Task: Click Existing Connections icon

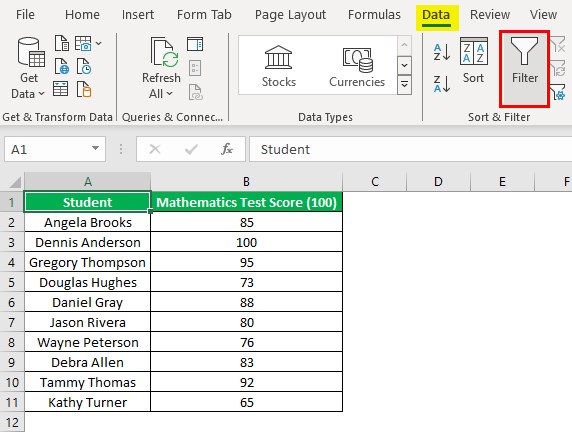Action: [84, 89]
